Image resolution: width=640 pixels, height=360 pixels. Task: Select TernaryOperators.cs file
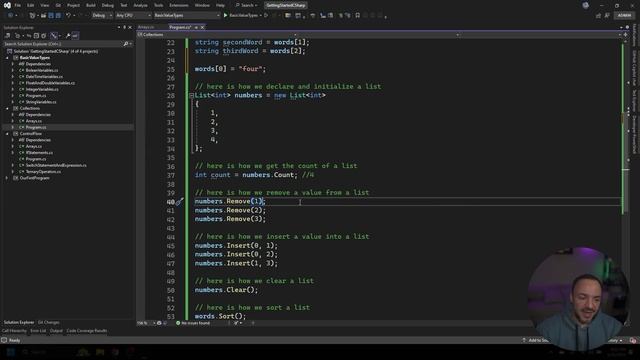(x=43, y=172)
